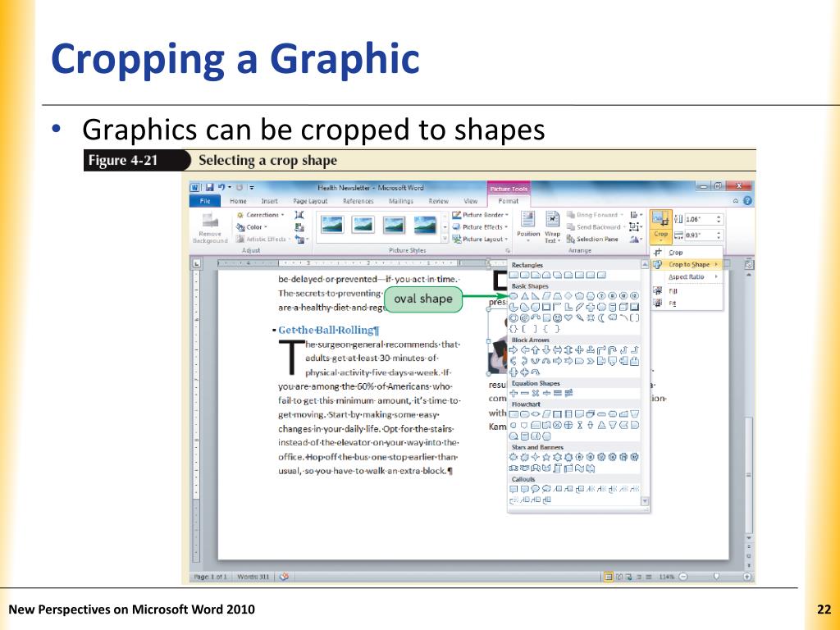Click the Save icon in Quick Access Toolbar
This screenshot has height=630, width=840.
pyautogui.click(x=209, y=188)
